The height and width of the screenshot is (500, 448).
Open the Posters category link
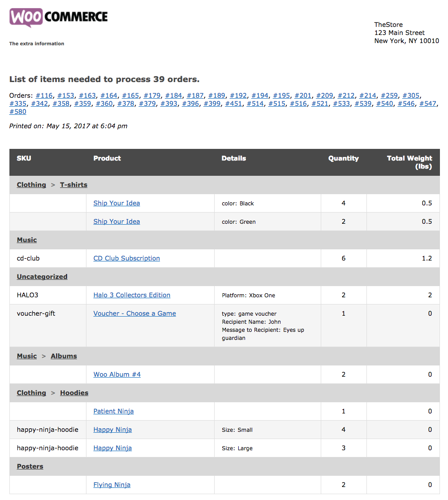point(30,466)
